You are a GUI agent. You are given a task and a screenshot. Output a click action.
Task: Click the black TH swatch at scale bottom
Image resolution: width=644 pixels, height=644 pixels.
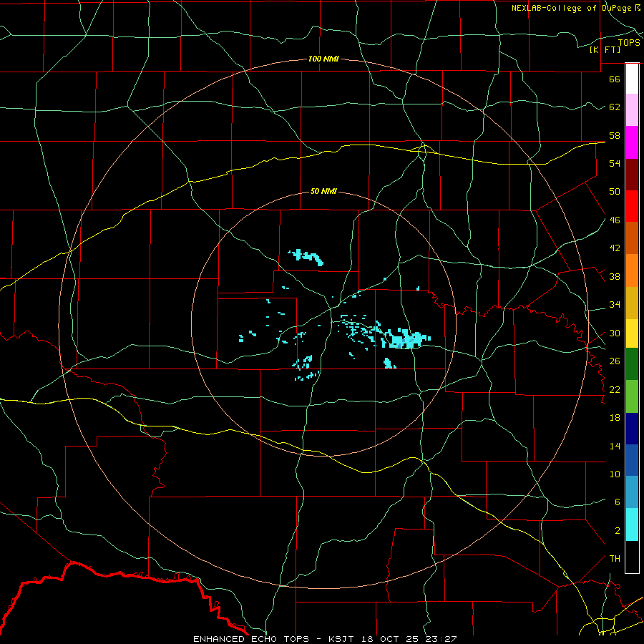[x=632, y=557]
